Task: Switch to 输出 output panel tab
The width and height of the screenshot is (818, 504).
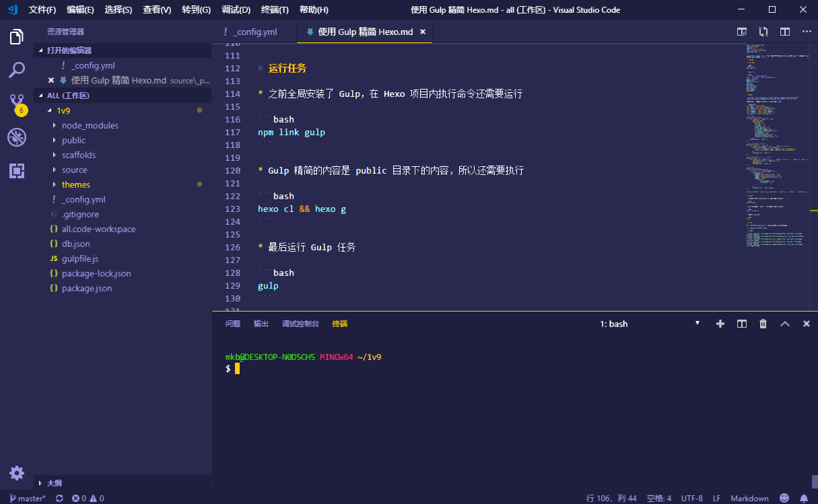Action: 261,324
